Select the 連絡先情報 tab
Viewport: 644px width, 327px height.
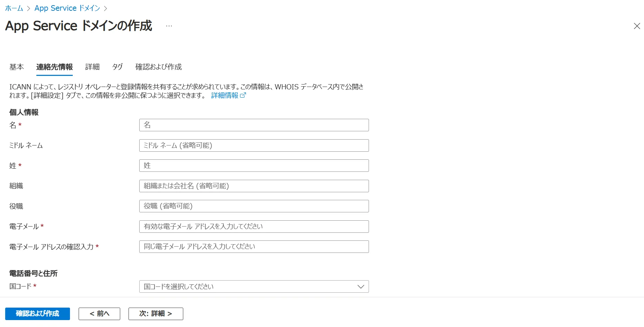tap(54, 67)
